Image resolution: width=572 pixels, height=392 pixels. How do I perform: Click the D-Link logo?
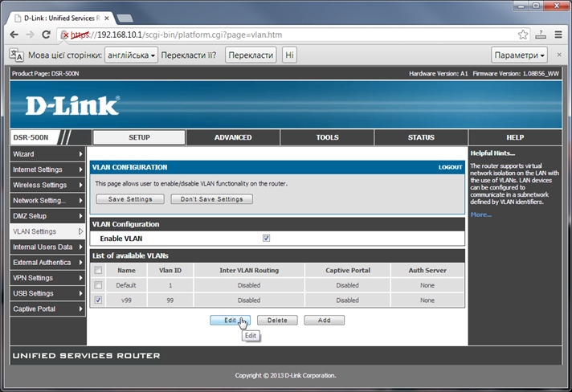[72, 106]
